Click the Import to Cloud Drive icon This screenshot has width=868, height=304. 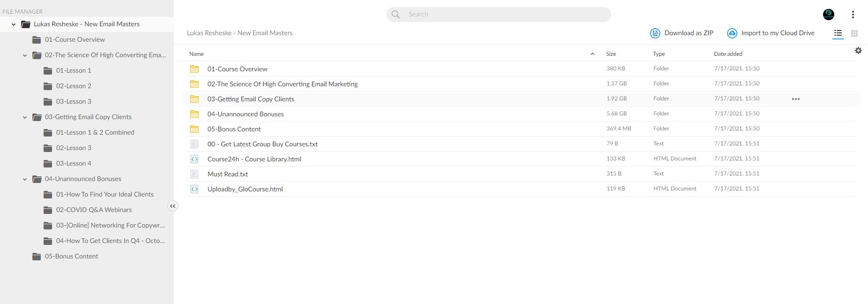732,33
